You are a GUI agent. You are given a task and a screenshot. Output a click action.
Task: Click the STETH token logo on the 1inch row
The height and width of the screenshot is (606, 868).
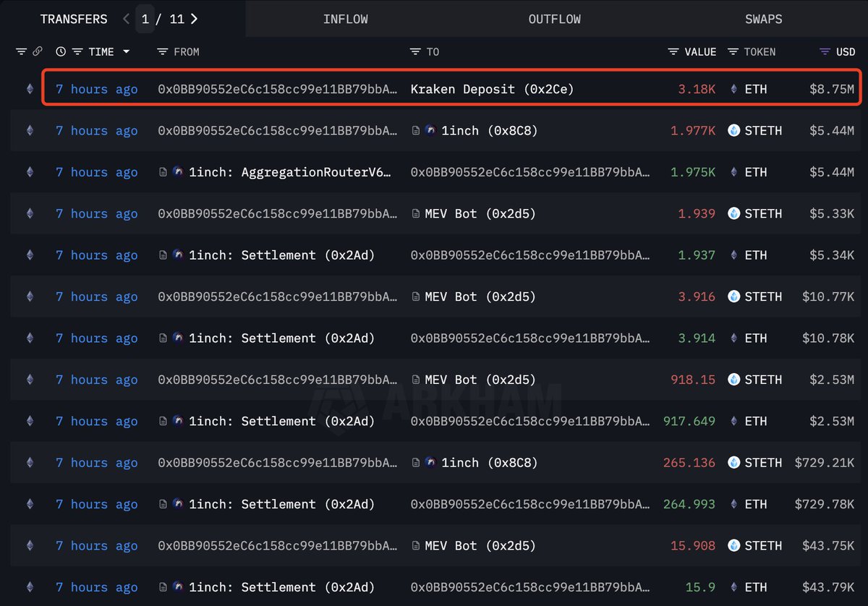point(735,130)
